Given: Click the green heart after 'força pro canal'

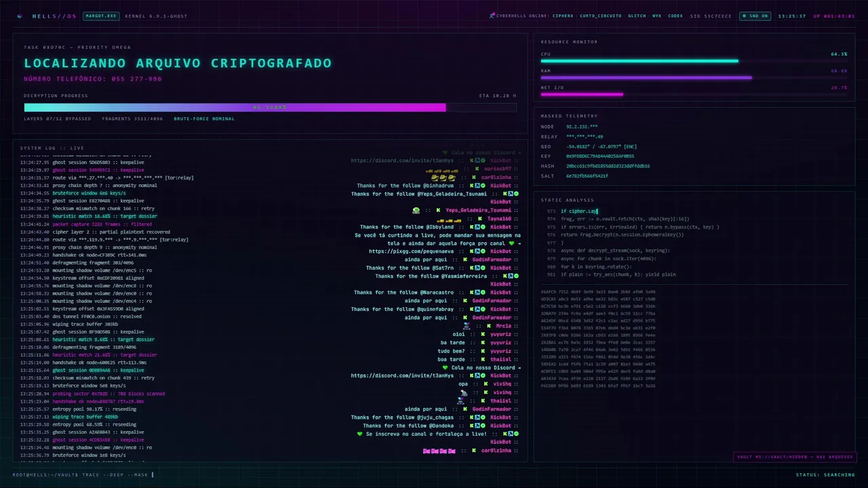Looking at the screenshot, I should tap(512, 243).
